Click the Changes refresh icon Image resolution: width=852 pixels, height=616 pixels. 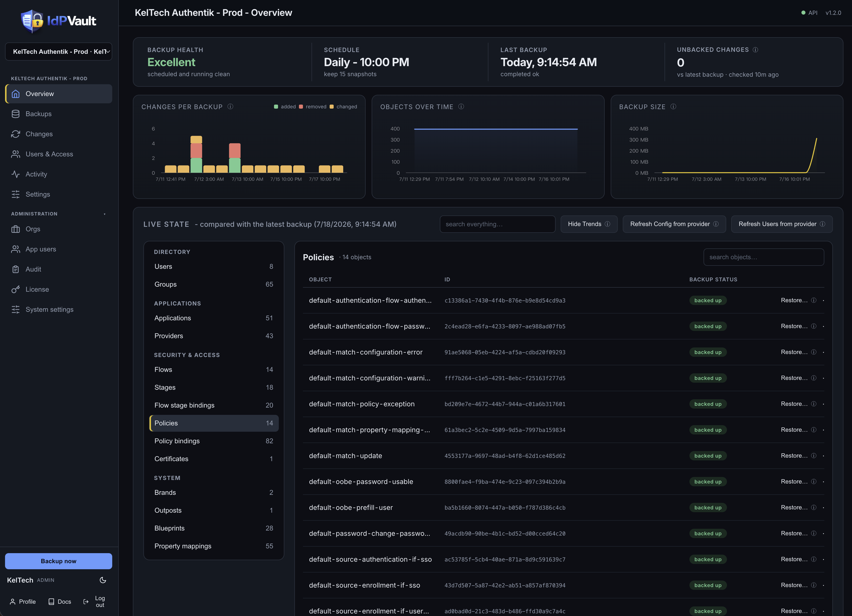(15, 134)
